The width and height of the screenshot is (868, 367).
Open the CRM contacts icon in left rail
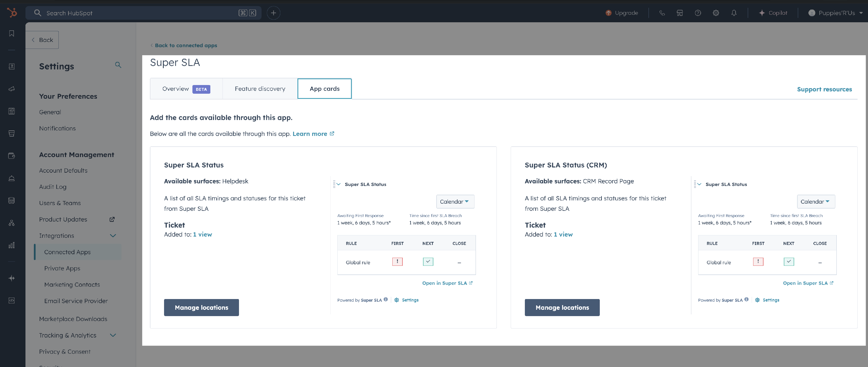point(12,66)
